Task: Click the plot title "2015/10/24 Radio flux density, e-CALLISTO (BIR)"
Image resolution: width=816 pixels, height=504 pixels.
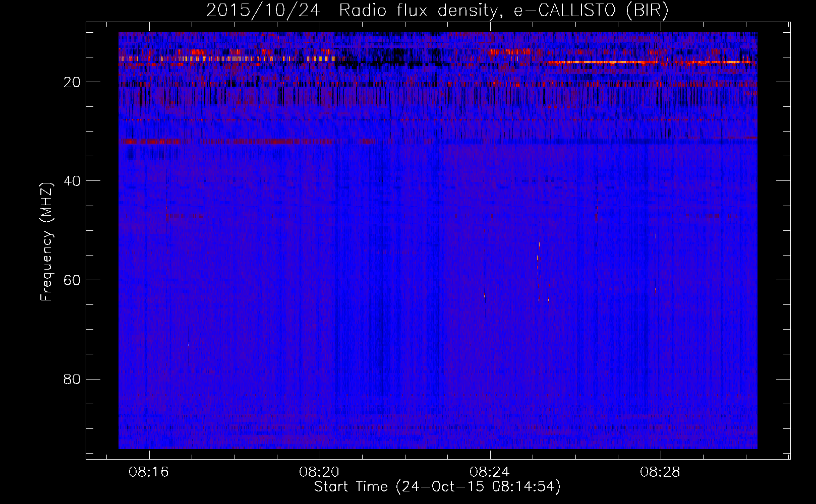Action: (x=437, y=10)
